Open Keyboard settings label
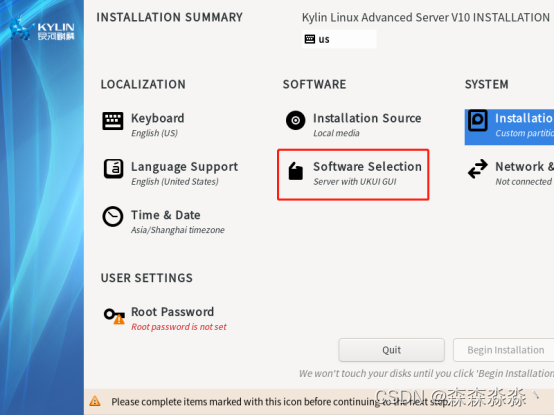The image size is (554, 416). 158,118
